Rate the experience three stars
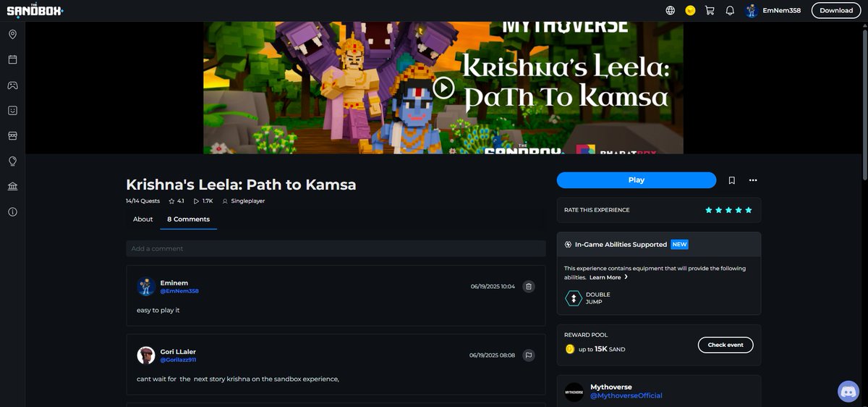 click(728, 210)
